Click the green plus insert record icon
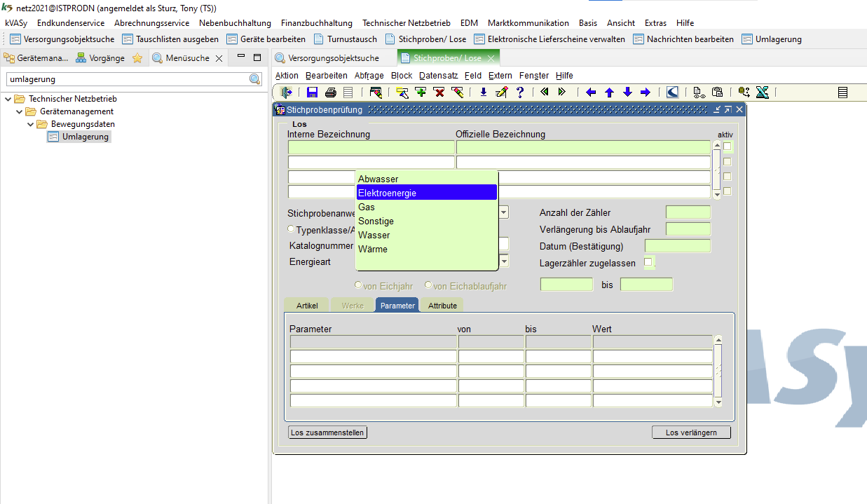 (x=421, y=92)
